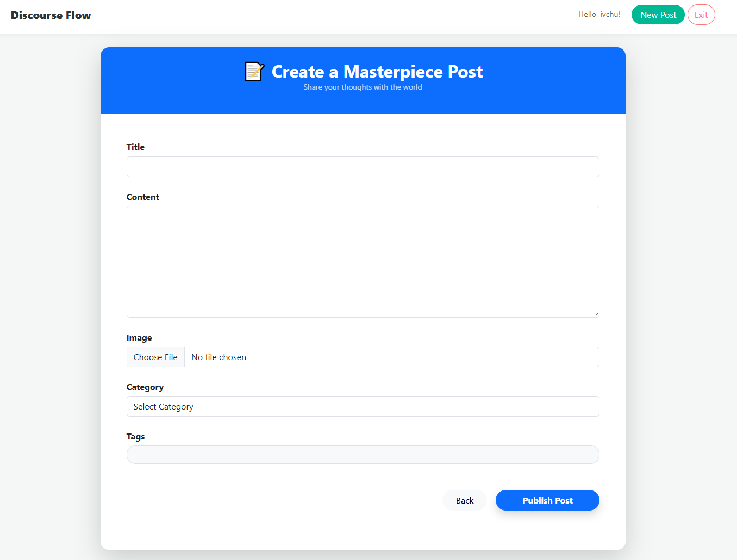
Task: Click the Create a Masterpiece Post heading
Action: click(377, 72)
